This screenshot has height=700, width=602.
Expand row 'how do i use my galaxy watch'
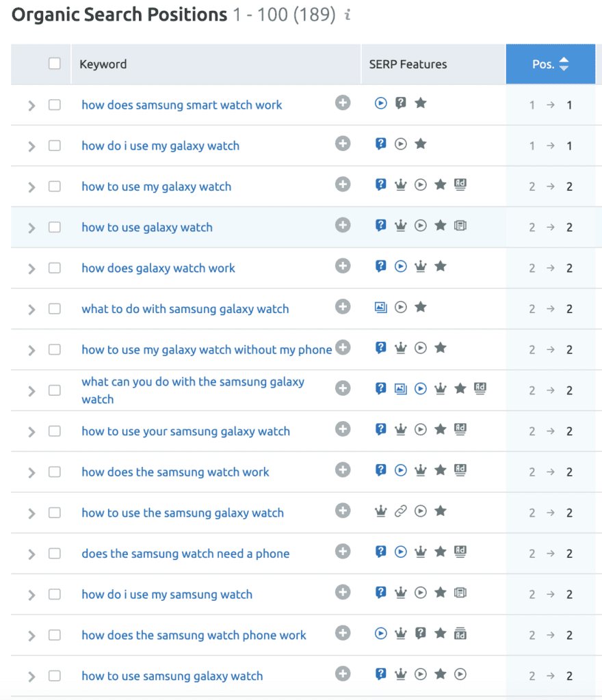(x=31, y=146)
